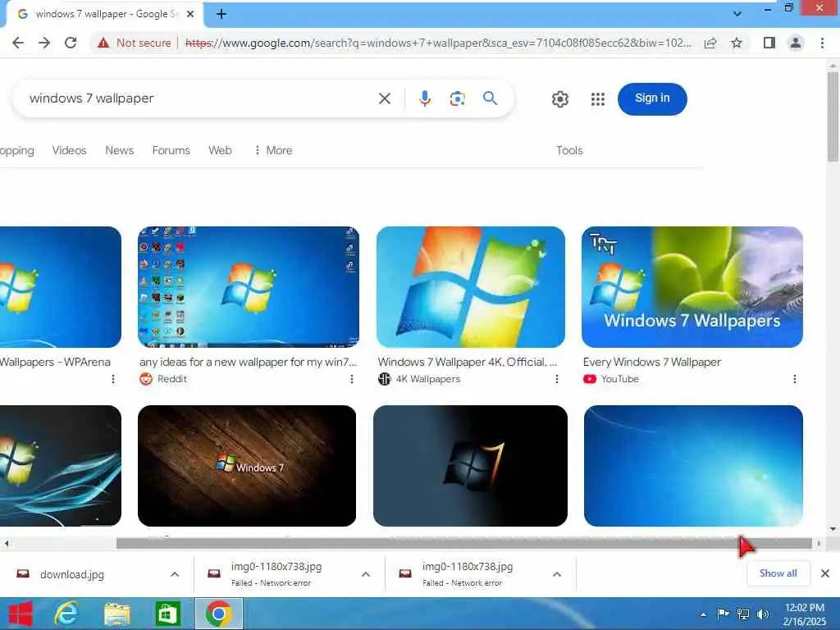Screen dimensions: 840x630
Task: Open the Reddit desktop wallpaper thumbnail
Action: pyautogui.click(x=248, y=287)
